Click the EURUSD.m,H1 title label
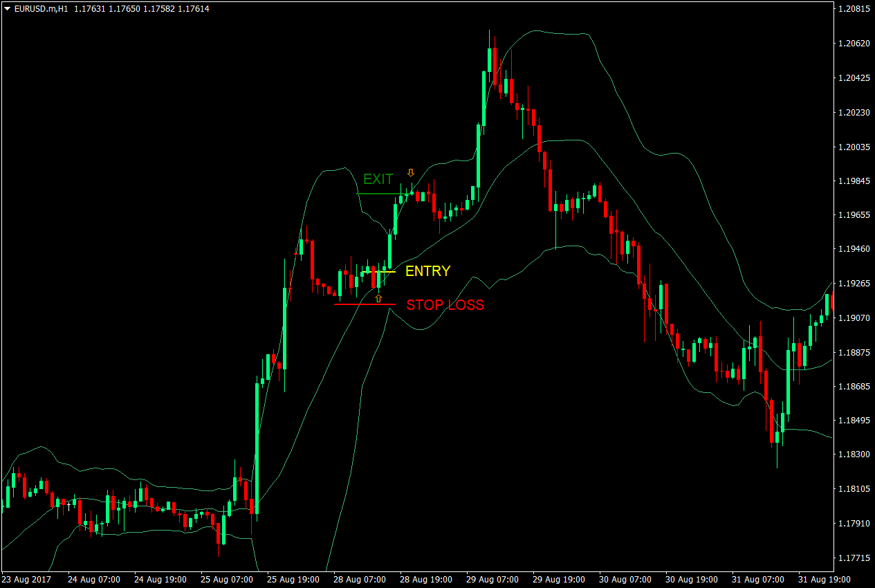The image size is (875, 588). point(42,8)
